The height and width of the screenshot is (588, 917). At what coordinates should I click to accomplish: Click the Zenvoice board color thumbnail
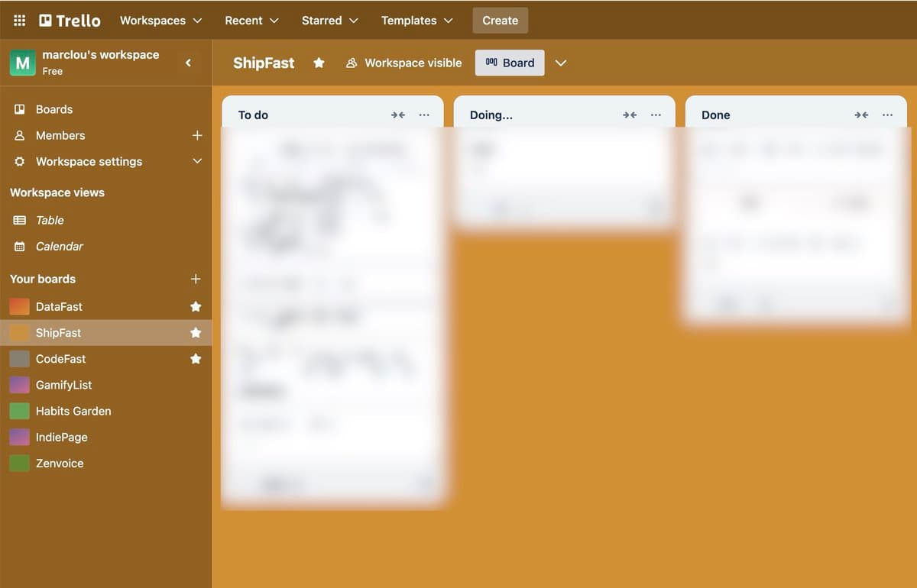[x=20, y=463]
